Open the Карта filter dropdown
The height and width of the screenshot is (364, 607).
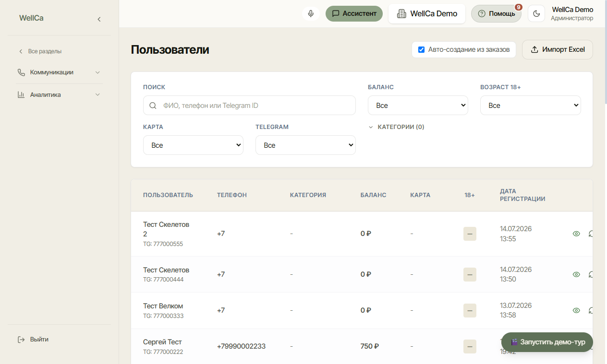tap(193, 145)
